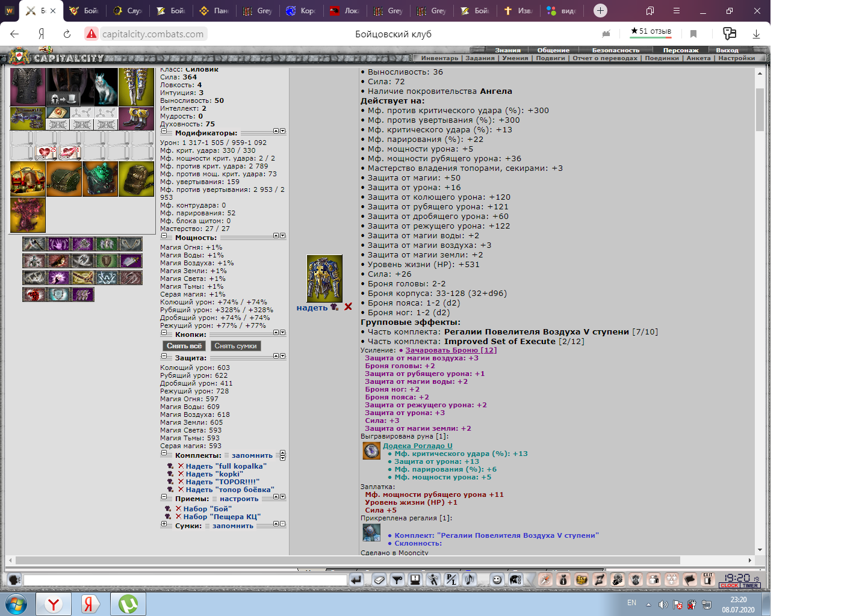
Task: Click the flag icon in bottom toolbar
Action: pos(690,579)
